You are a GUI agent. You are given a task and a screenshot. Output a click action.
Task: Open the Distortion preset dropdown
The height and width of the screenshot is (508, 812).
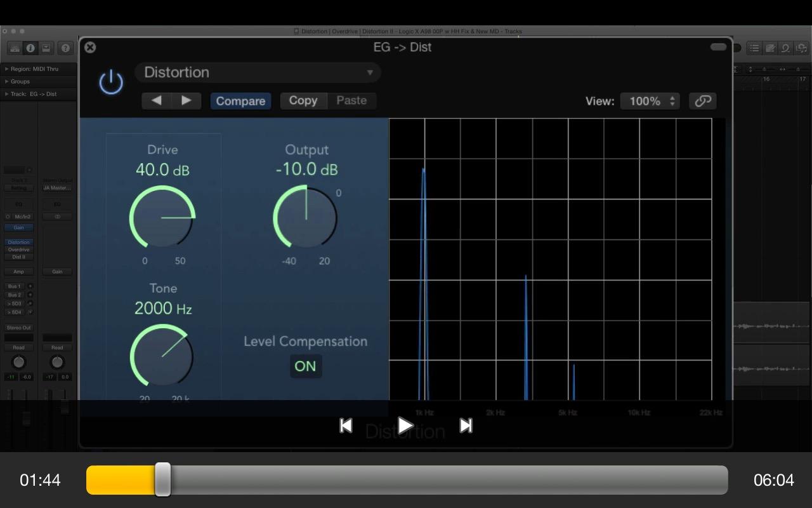pos(258,72)
